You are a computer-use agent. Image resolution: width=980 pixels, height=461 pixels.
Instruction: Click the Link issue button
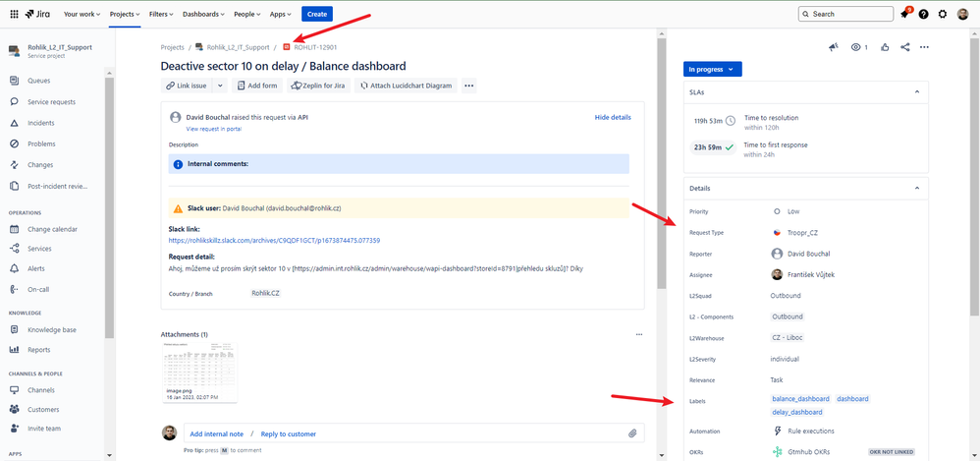tap(187, 86)
